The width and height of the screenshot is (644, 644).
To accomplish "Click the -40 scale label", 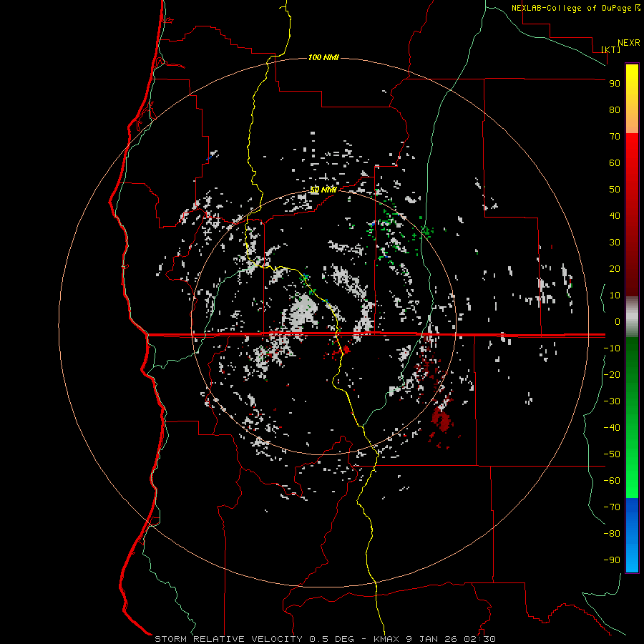I will (612, 428).
